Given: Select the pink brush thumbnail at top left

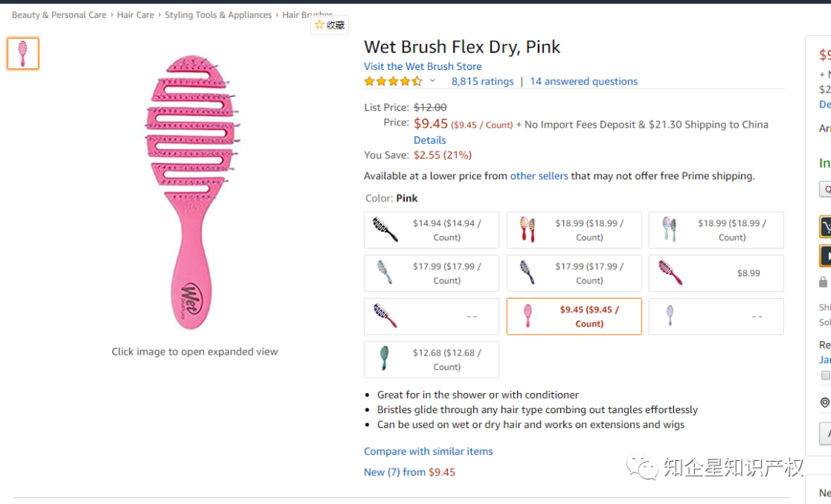Looking at the screenshot, I should [23, 54].
